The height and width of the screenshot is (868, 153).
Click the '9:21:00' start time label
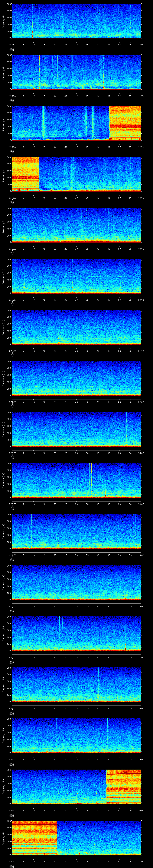(x=12, y=402)
